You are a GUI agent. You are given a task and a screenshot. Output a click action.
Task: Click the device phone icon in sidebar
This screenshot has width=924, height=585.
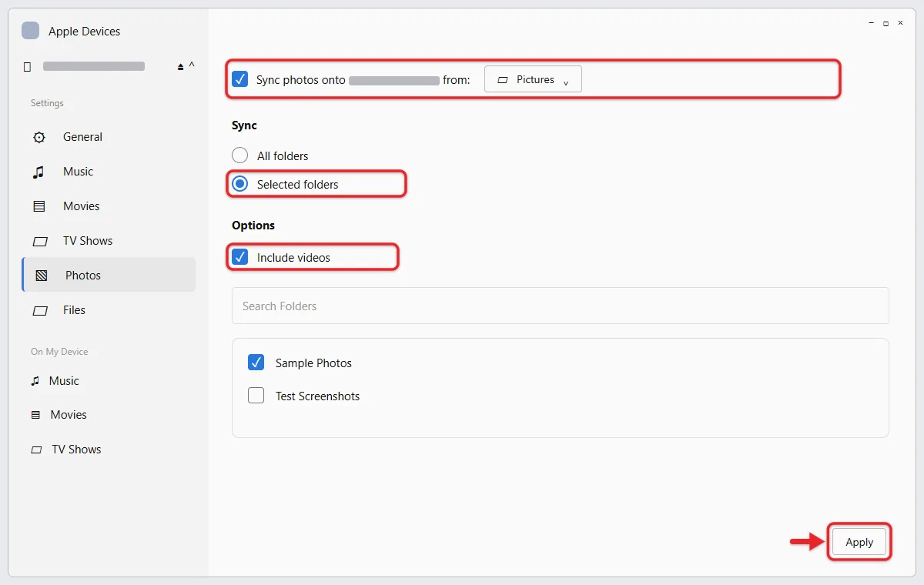point(28,67)
